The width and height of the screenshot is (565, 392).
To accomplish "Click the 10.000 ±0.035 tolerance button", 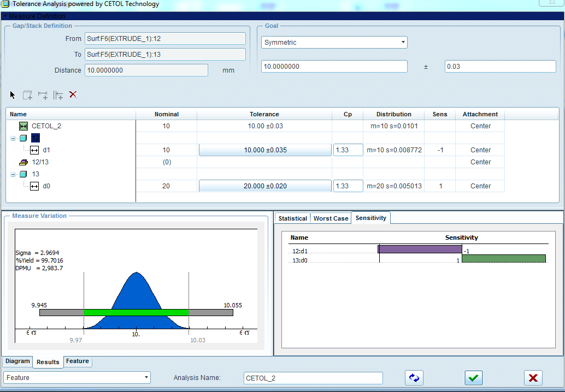I will point(265,150).
